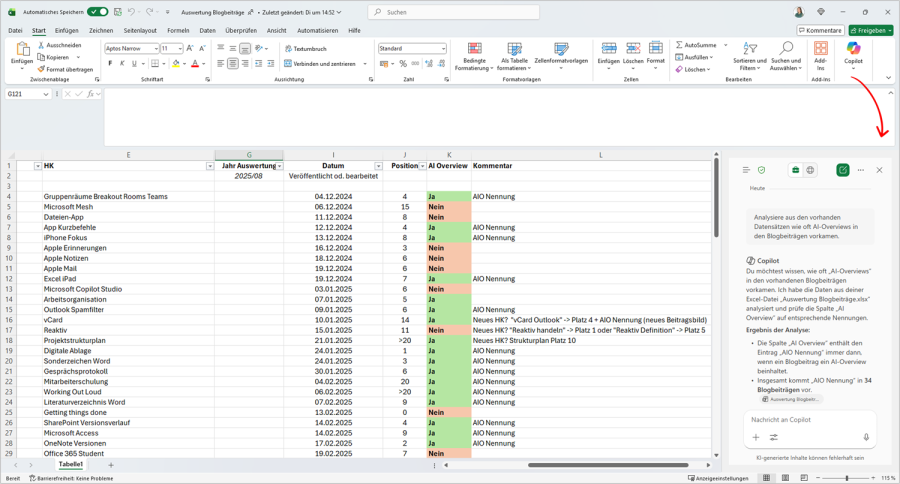Toggle Automatisches Speichern switch
Viewport: 900px width, 484px height.
coord(98,11)
